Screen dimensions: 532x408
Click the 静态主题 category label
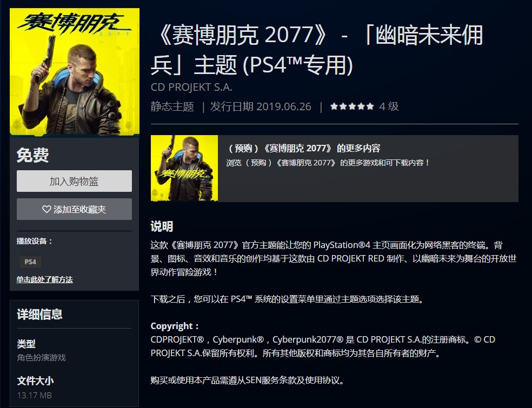(172, 106)
